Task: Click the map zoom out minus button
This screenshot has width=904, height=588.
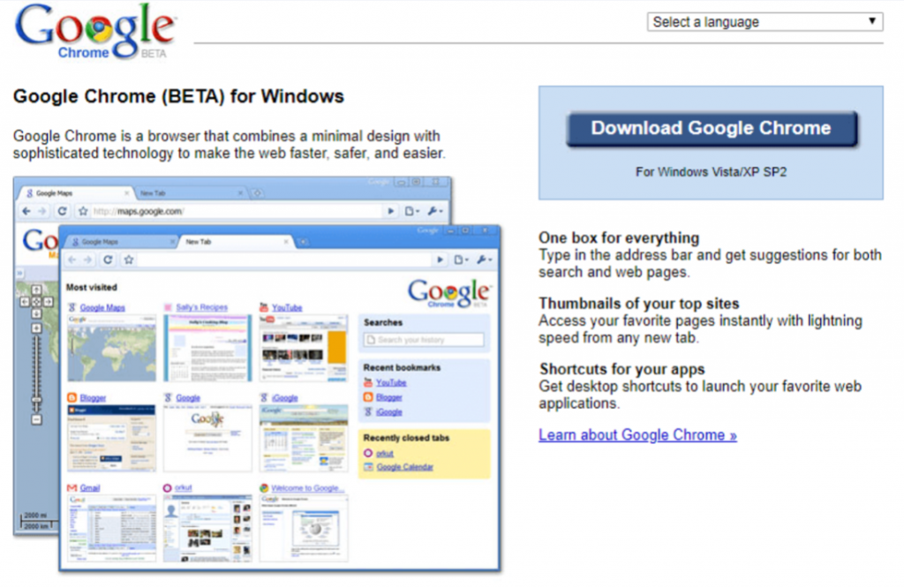Action: 36,419
